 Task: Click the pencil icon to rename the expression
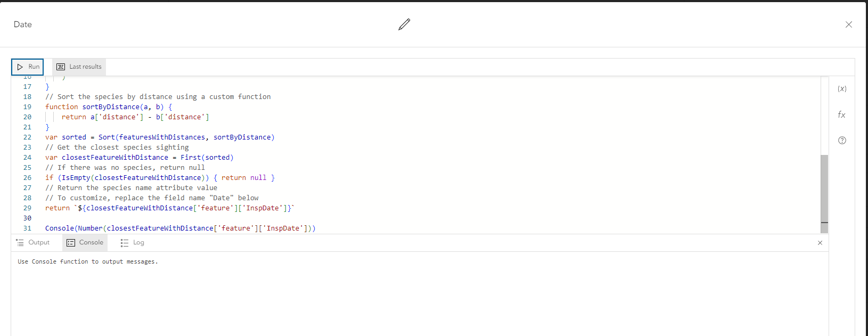click(x=404, y=24)
